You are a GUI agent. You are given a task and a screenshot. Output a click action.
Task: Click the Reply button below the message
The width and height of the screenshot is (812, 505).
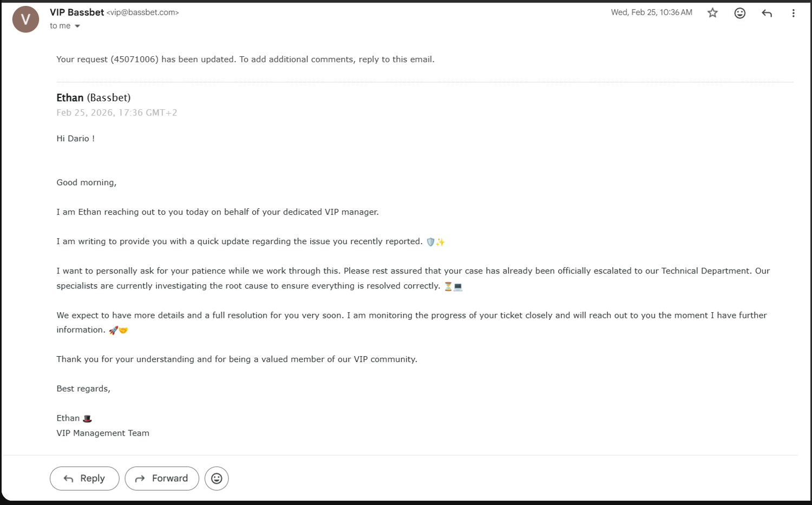[x=84, y=478]
